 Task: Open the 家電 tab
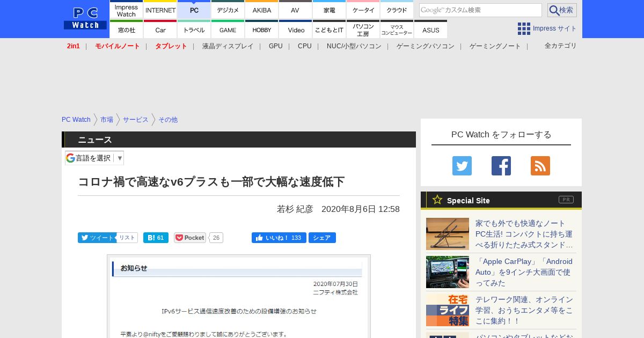tap(330, 10)
